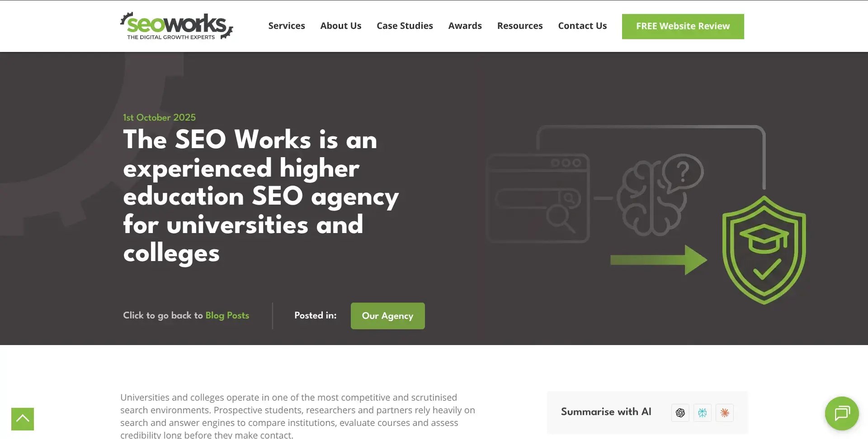Select Contact Us in the navigation bar
This screenshot has width=868, height=439.
point(582,26)
